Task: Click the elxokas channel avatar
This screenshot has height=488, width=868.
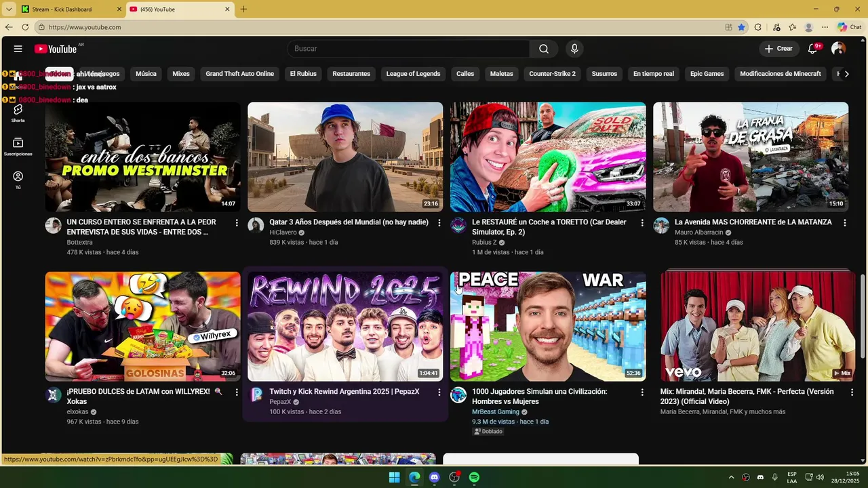Action: tap(53, 395)
